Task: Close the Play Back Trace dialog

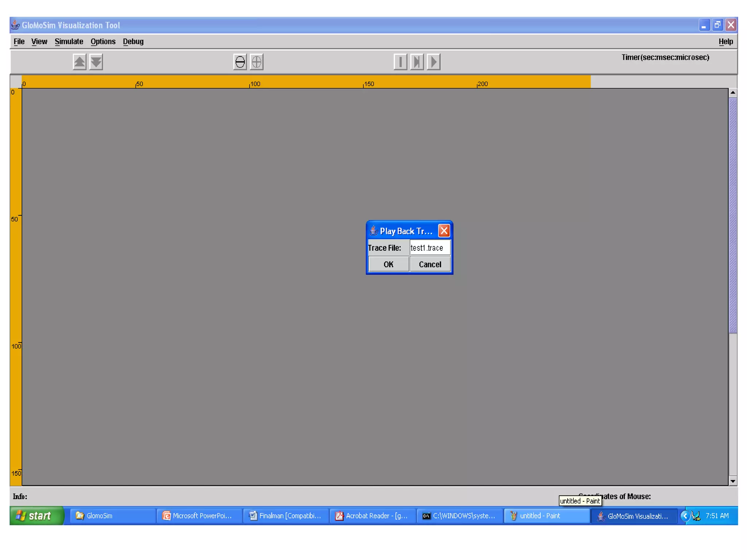Action: (444, 231)
